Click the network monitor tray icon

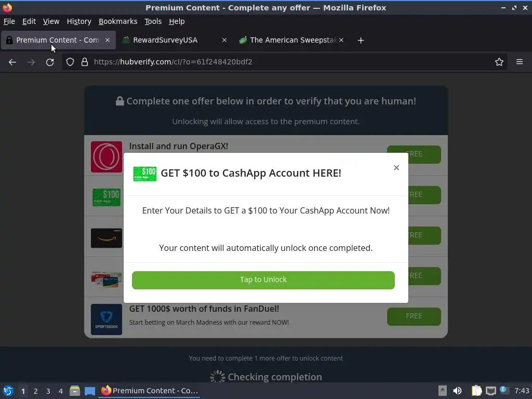[x=490, y=391]
